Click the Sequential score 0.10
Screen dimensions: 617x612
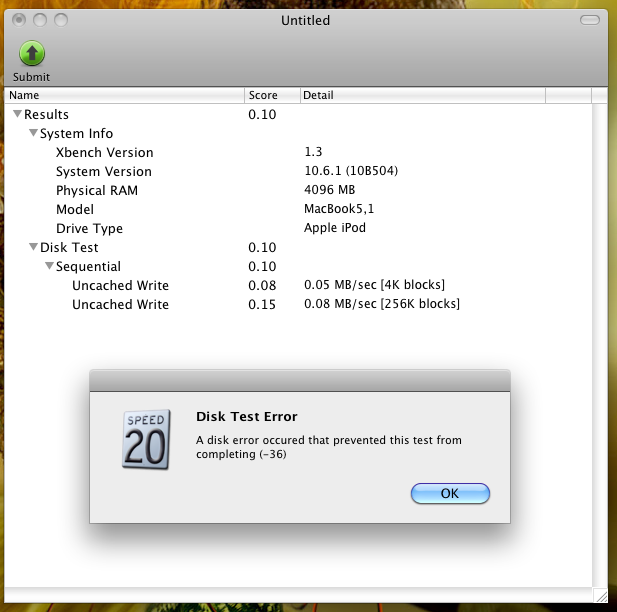pos(262,266)
